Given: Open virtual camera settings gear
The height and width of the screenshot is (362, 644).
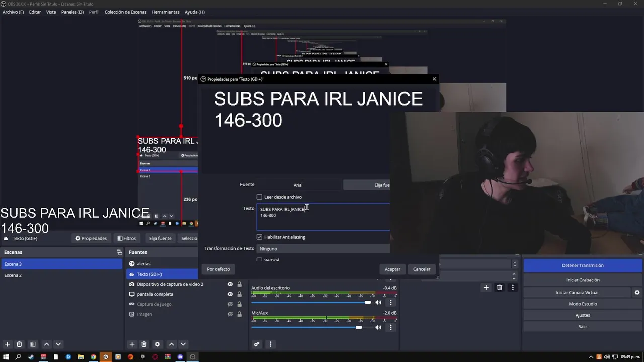Looking at the screenshot, I should coord(637,292).
